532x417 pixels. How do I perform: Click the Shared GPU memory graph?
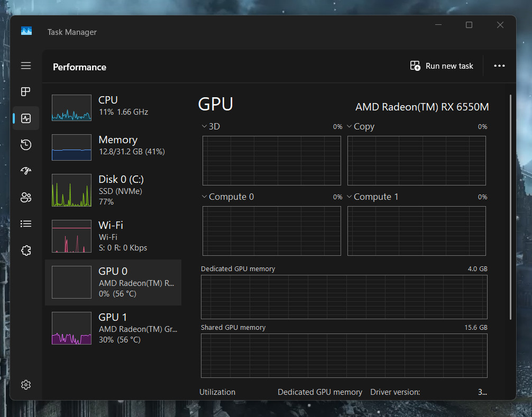pos(344,356)
